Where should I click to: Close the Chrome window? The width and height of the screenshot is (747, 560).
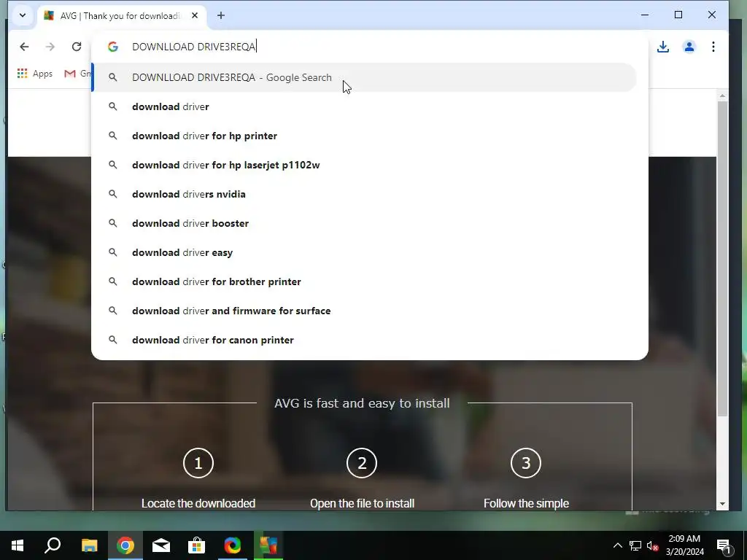click(x=712, y=15)
